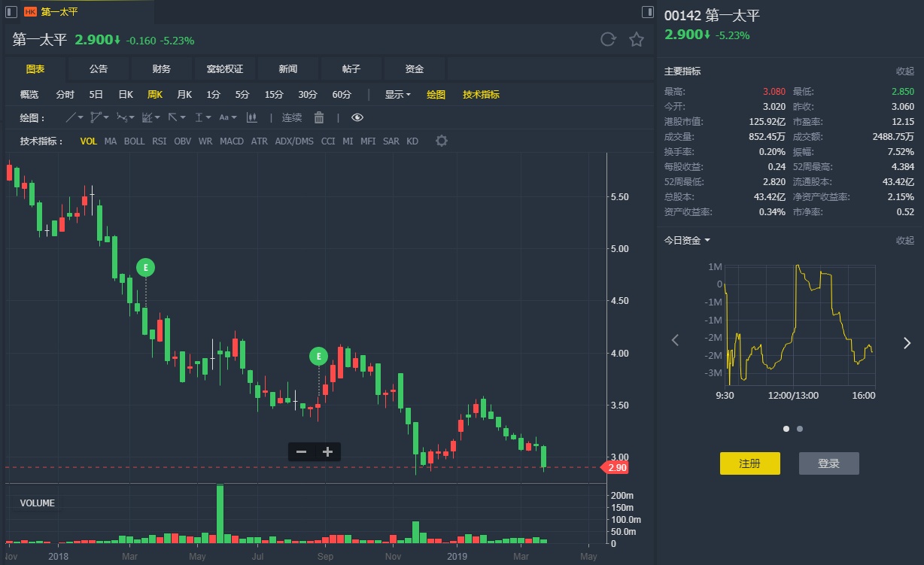Viewport: 924px width, 565px height.
Task: Click the first E event marker near March
Action: (146, 267)
